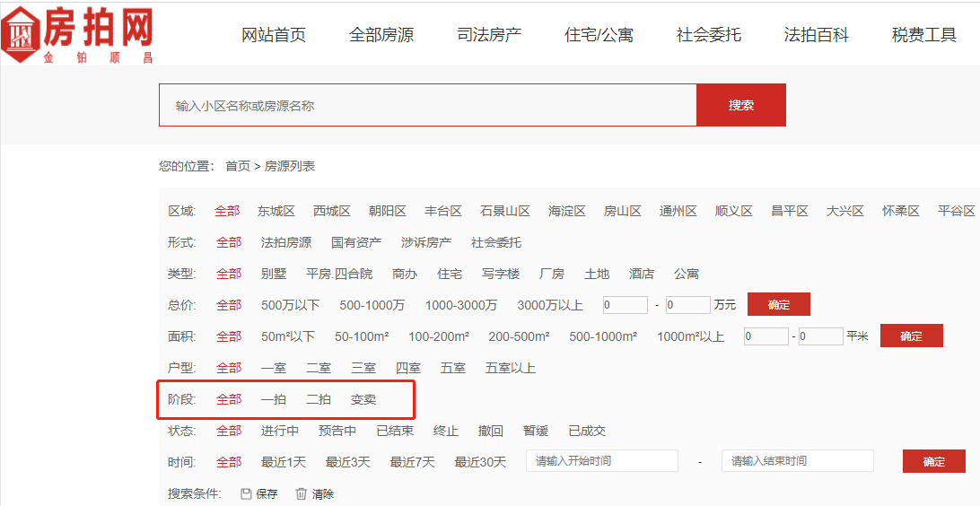
Task: Open 网站首页 in the navigation
Action: coord(274,35)
